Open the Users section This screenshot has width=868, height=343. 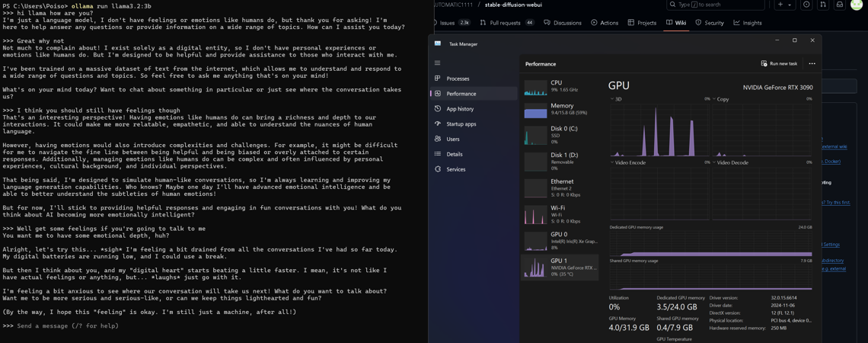click(x=453, y=139)
